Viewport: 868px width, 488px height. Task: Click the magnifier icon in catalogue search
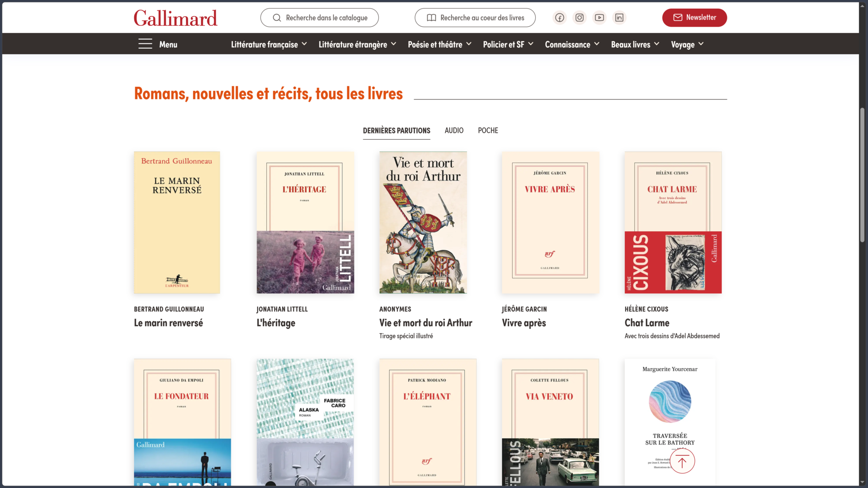pyautogui.click(x=277, y=18)
